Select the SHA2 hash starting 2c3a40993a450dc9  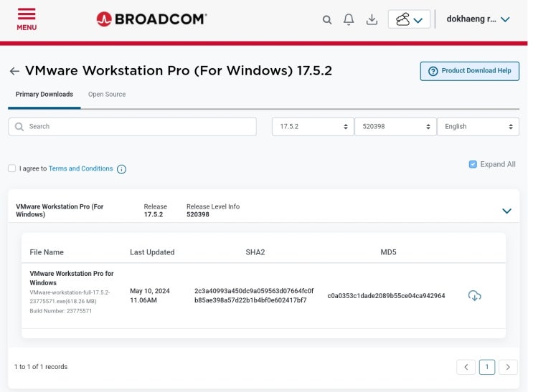[254, 295]
